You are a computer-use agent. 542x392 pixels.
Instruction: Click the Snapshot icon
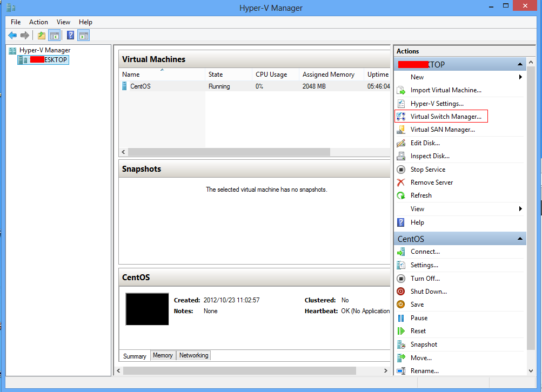[x=401, y=344]
